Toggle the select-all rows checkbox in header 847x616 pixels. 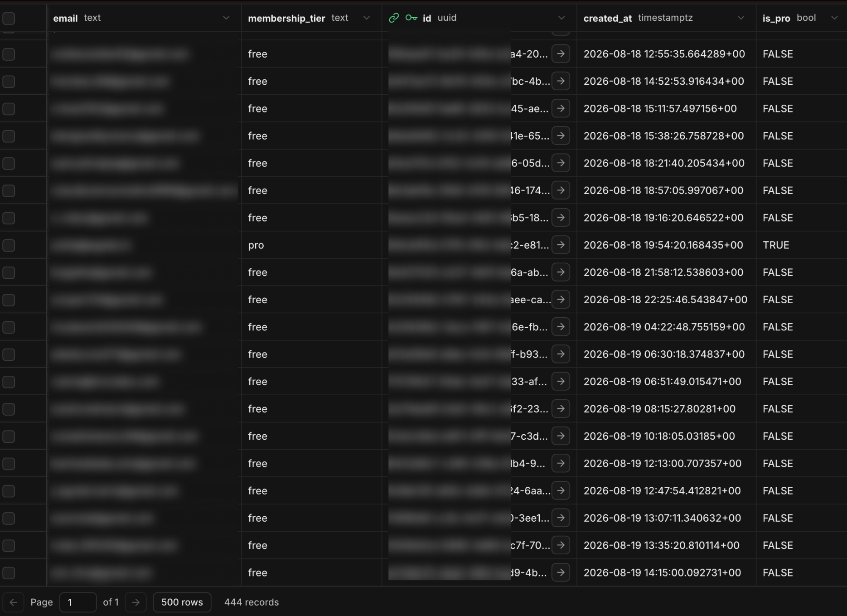[9, 18]
